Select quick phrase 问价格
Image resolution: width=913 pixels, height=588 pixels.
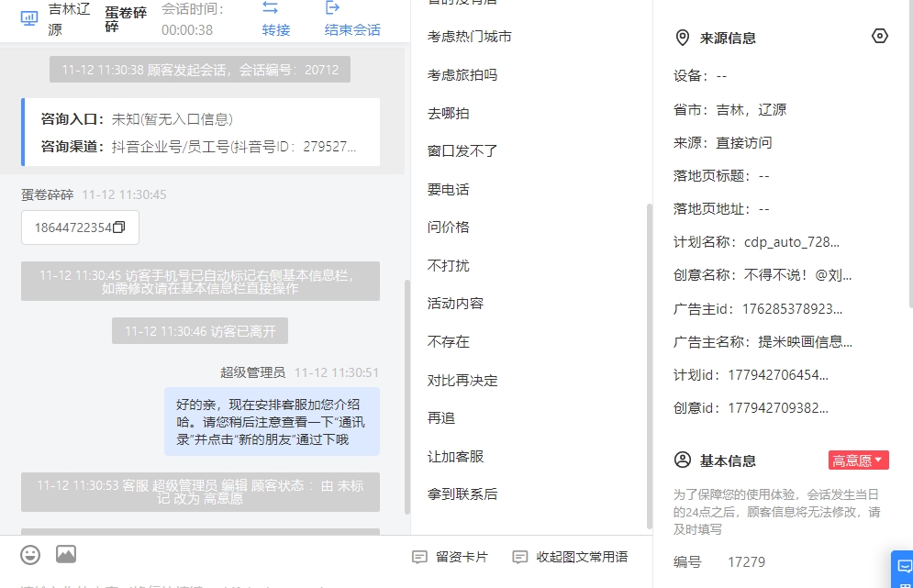tap(449, 227)
